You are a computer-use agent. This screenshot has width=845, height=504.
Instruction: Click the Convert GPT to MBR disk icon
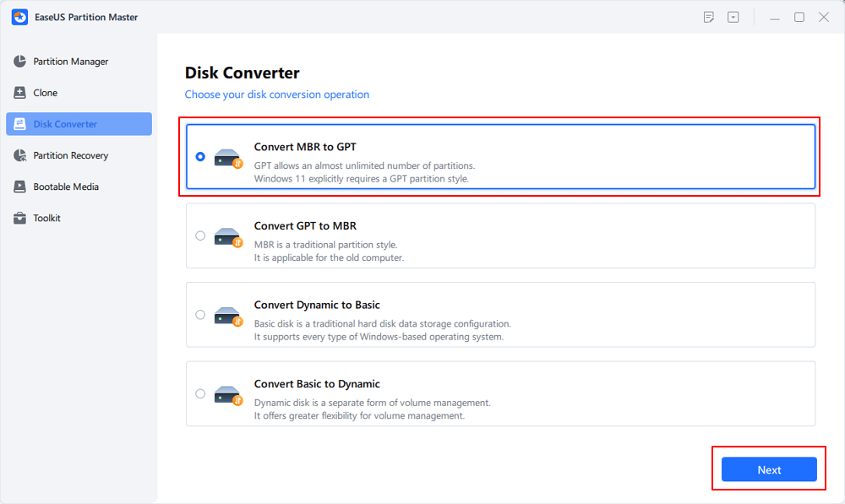pos(228,236)
